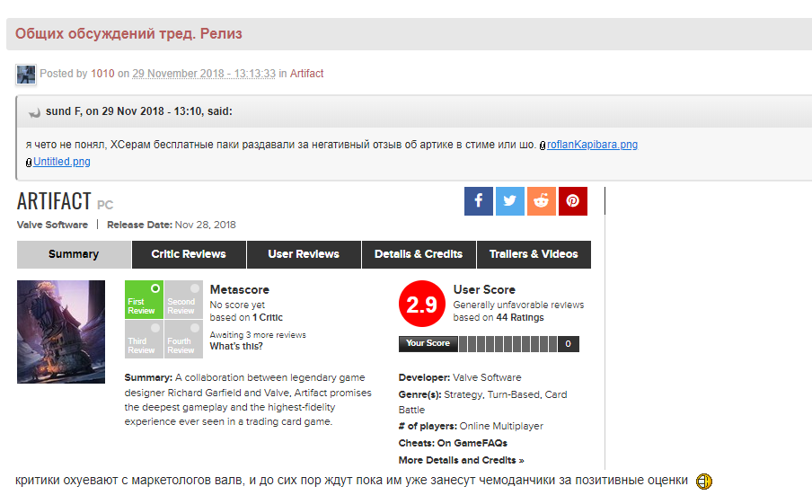Open the Artifact forum link
Viewport: 812px width, 504px height.
(x=306, y=74)
